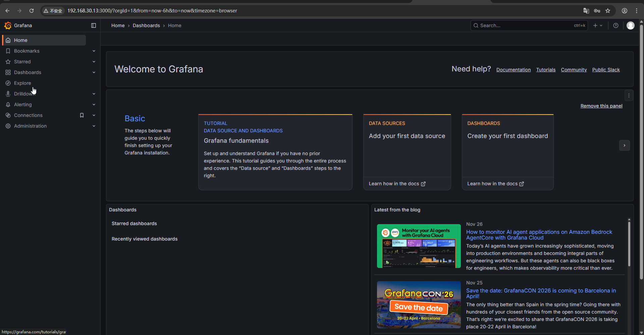Click the Bookmarks icon in sidebar
The width and height of the screenshot is (644, 335).
tap(8, 51)
